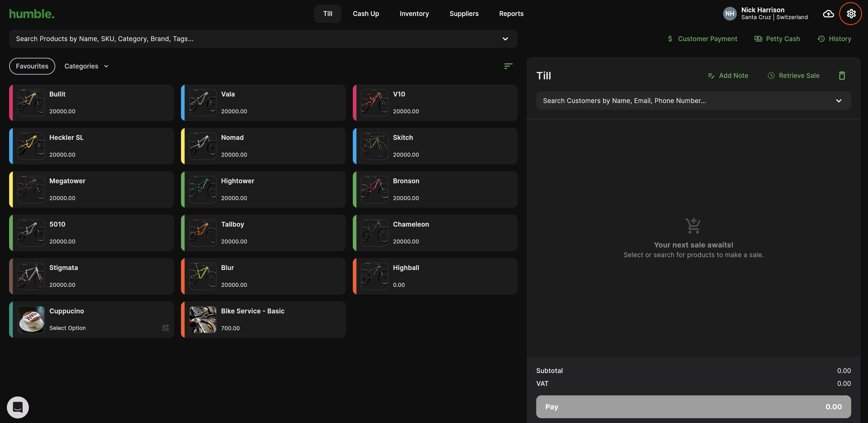Switch to the Reports tab
Viewport: 868px width, 423px height.
pos(511,13)
